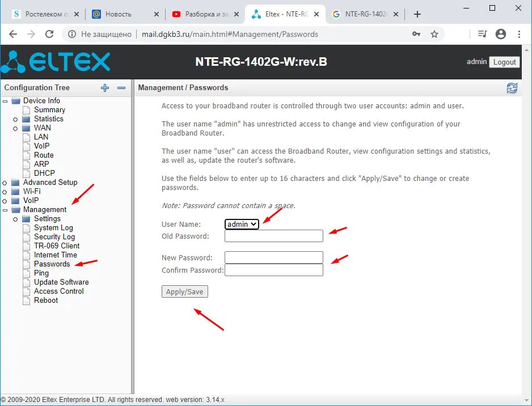Close the Google NTE-RG-1402 tab
Screen dimensions: 532x406
[396, 14]
